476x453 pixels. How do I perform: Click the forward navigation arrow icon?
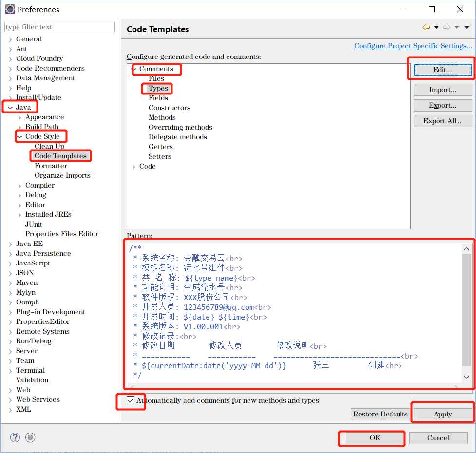tap(446, 27)
